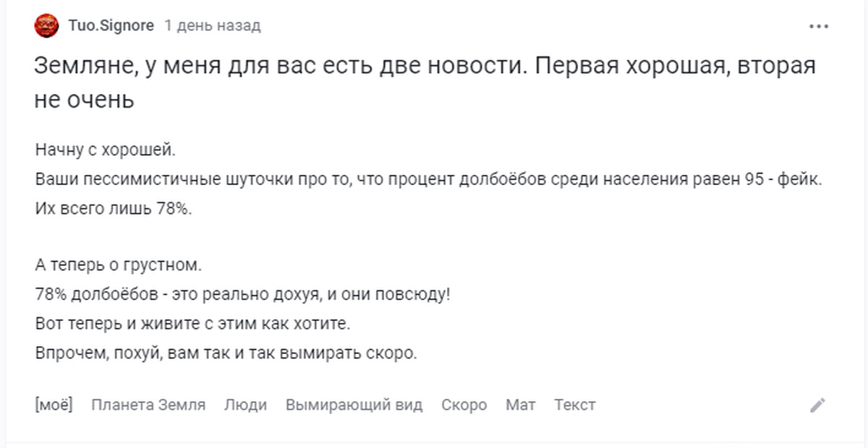Image resolution: width=868 pixels, height=448 pixels.
Task: Select the "Мат" tag
Action: pyautogui.click(x=521, y=405)
